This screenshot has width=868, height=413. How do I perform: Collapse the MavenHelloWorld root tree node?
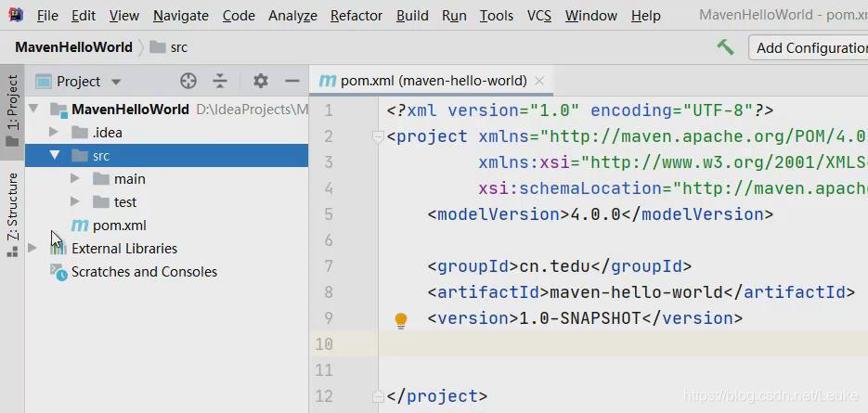click(x=33, y=110)
